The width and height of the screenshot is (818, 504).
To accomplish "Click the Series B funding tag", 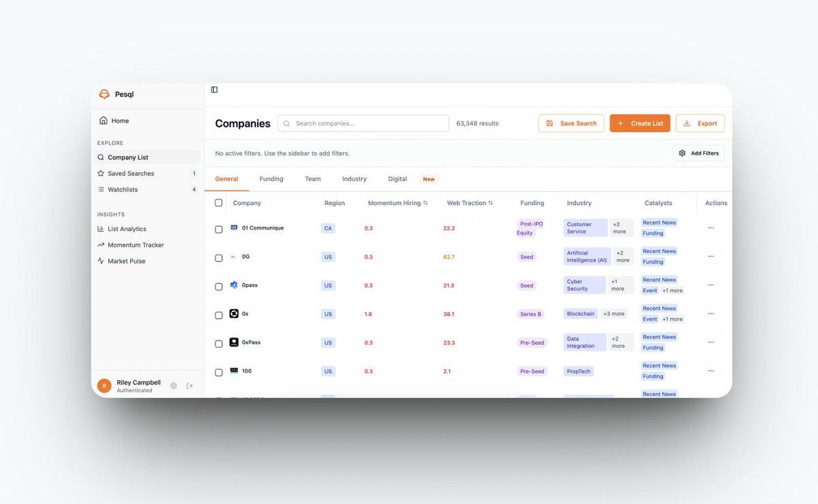I will pyautogui.click(x=530, y=314).
